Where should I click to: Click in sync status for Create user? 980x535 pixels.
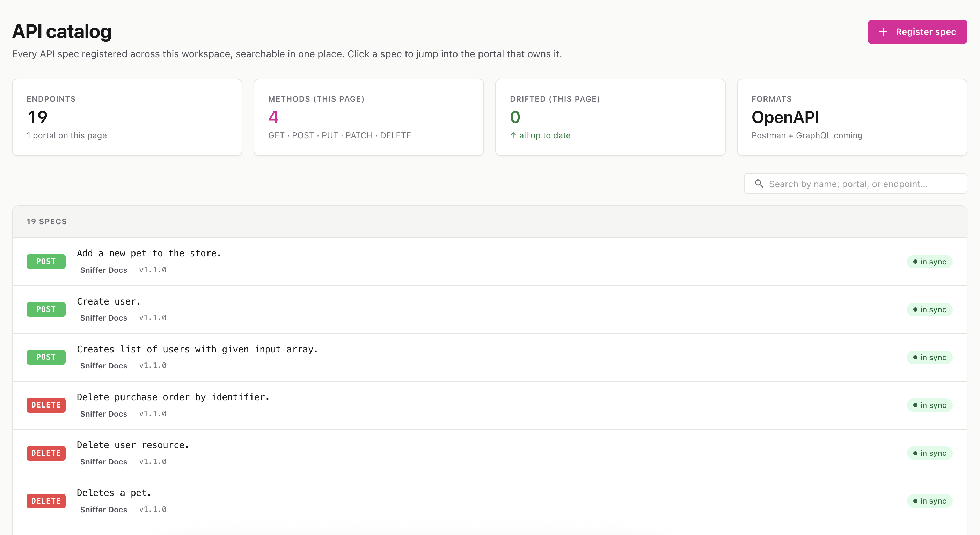tap(929, 310)
